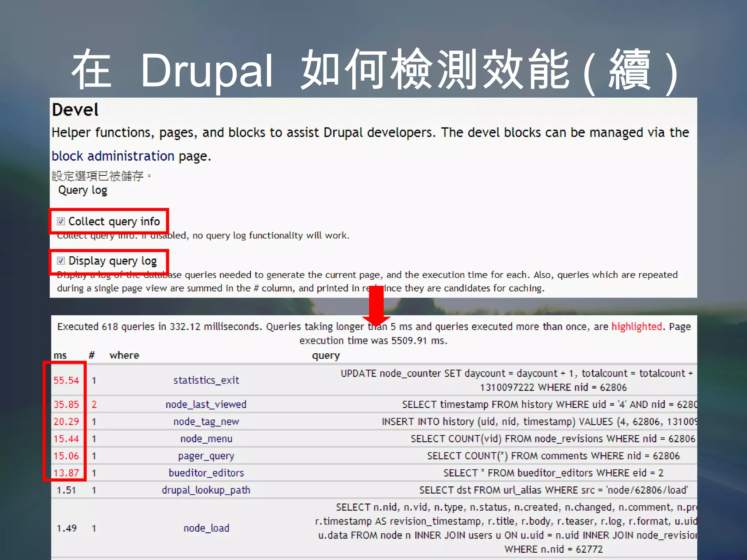The height and width of the screenshot is (560, 747).
Task: Select the 35.85 ms value
Action: coord(66,404)
